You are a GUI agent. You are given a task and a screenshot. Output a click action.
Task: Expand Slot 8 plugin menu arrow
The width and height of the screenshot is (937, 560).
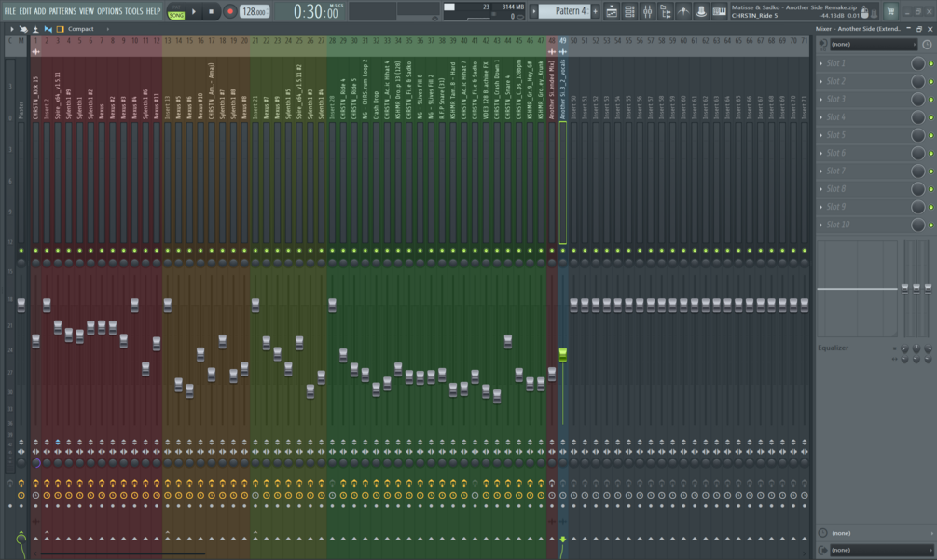820,188
